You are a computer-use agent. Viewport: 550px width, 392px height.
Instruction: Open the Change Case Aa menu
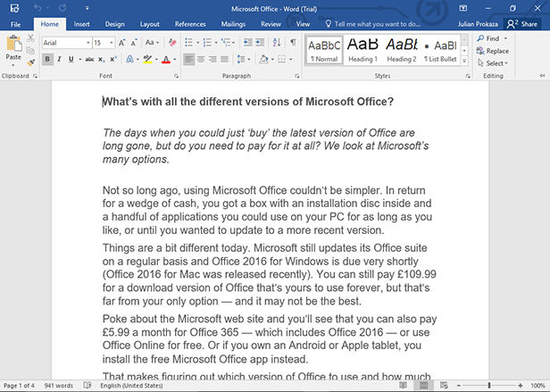tap(152, 43)
